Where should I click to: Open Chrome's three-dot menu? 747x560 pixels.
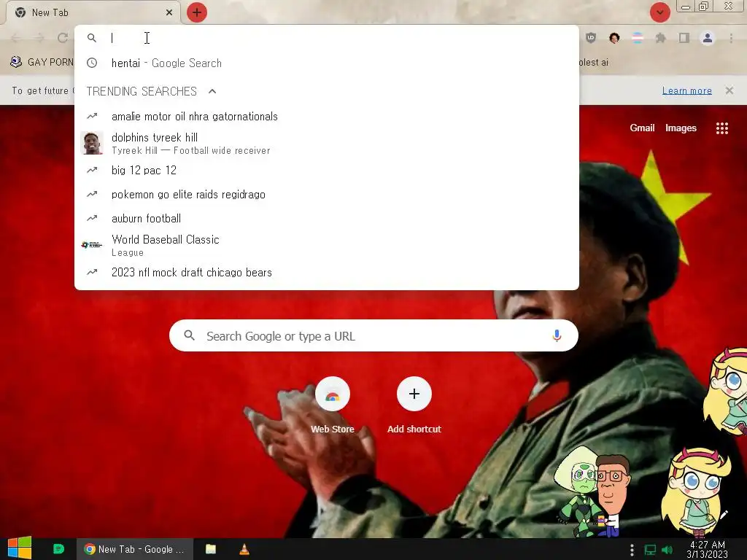[731, 38]
